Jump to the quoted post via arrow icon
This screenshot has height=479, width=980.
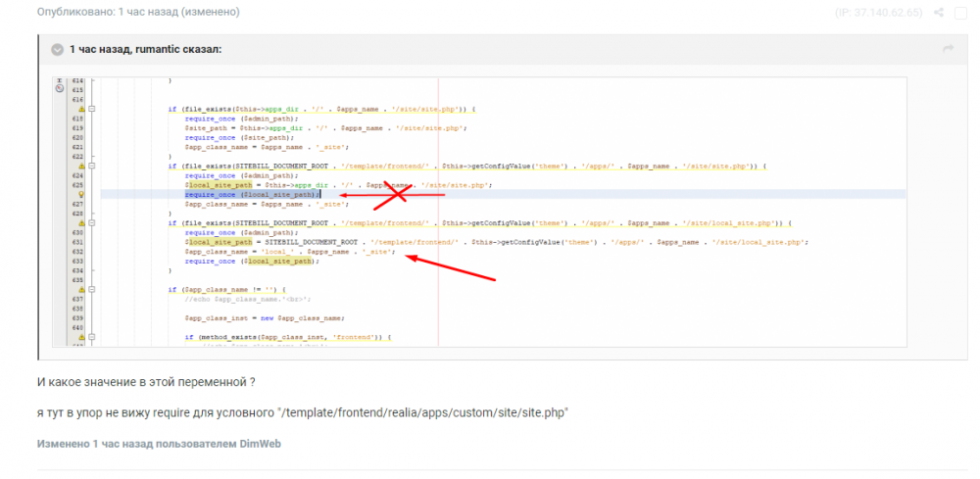coord(948,49)
